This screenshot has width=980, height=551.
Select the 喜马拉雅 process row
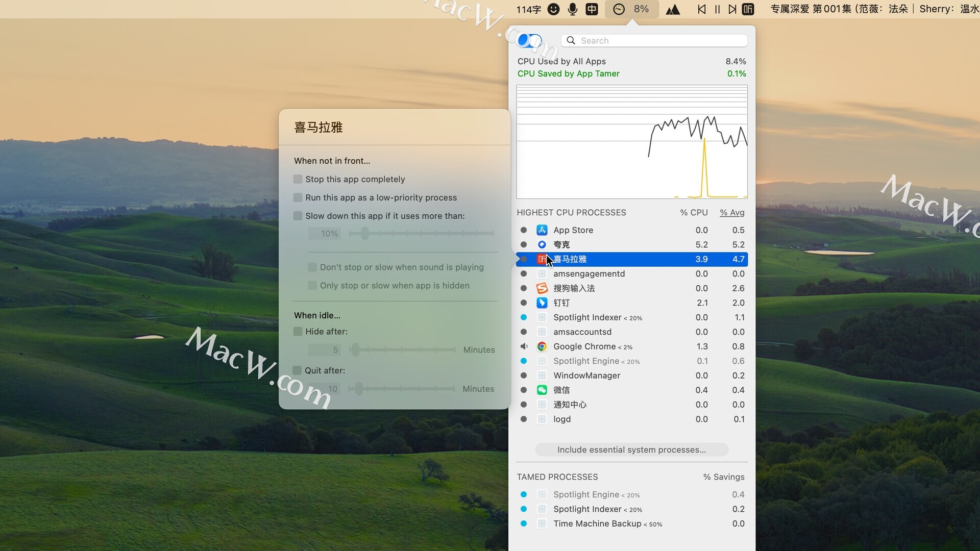pyautogui.click(x=632, y=259)
